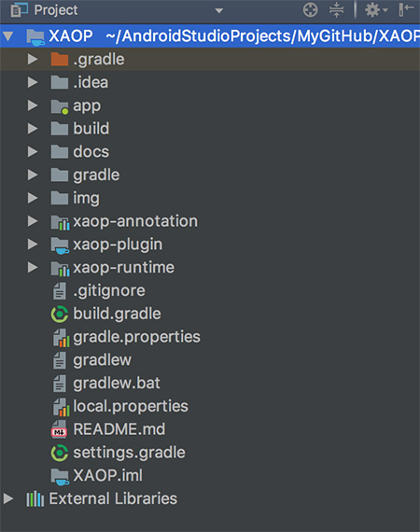Select the local.properties file

pyautogui.click(x=131, y=406)
